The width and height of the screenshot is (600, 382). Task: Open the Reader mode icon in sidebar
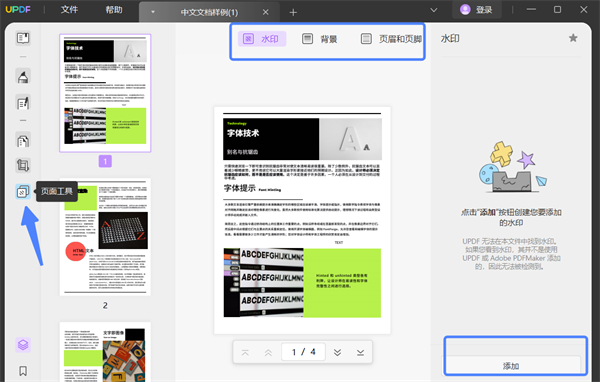tap(23, 38)
